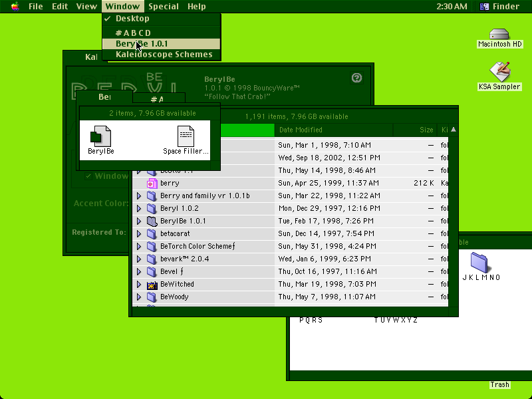
Task: Expand the betacarat folder
Action: tap(139, 234)
